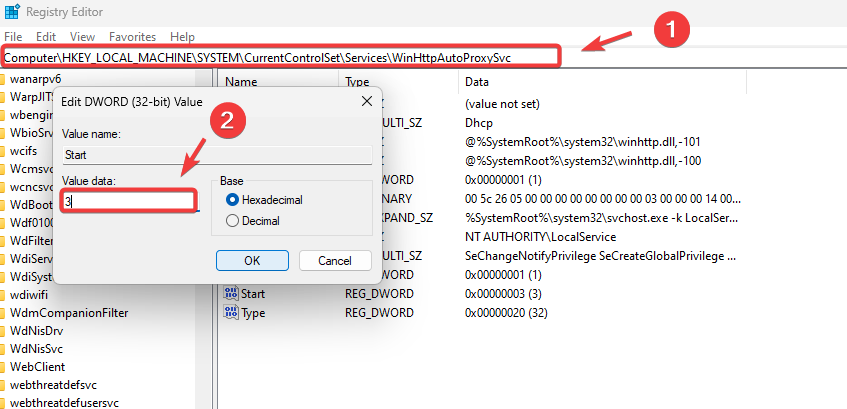Image resolution: width=847 pixels, height=409 pixels.
Task: Click the Registry Editor app icon
Action: tap(12, 11)
